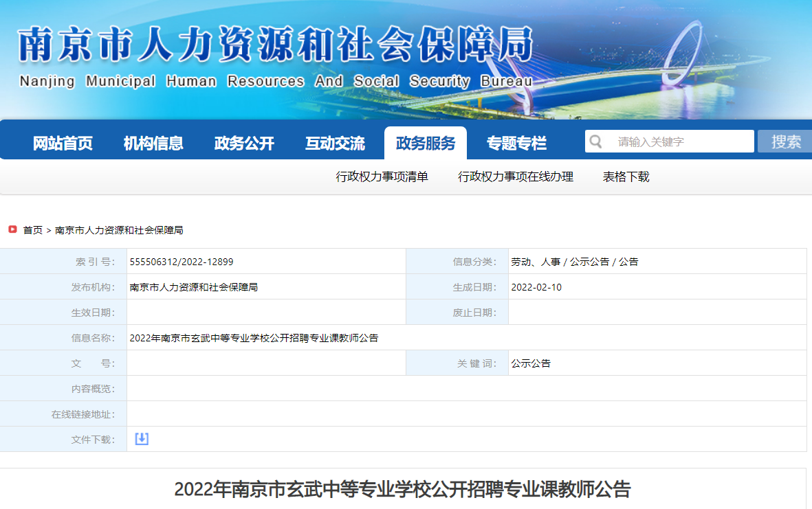Click the English bureau name subtitle
The height and width of the screenshot is (509, 812).
pos(276,81)
